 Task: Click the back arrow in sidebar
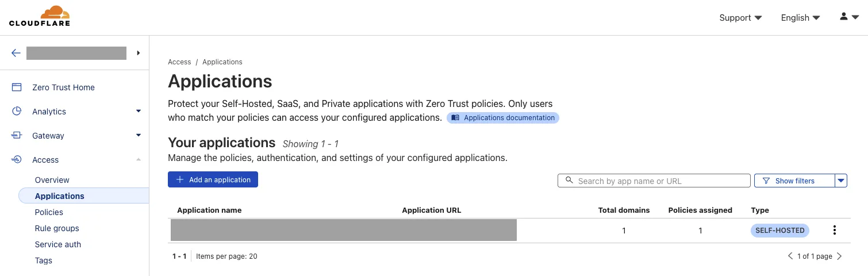(x=16, y=53)
